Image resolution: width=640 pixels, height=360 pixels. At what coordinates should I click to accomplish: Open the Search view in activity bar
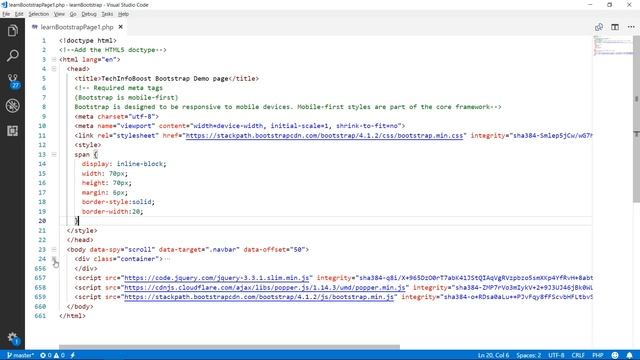click(x=12, y=56)
